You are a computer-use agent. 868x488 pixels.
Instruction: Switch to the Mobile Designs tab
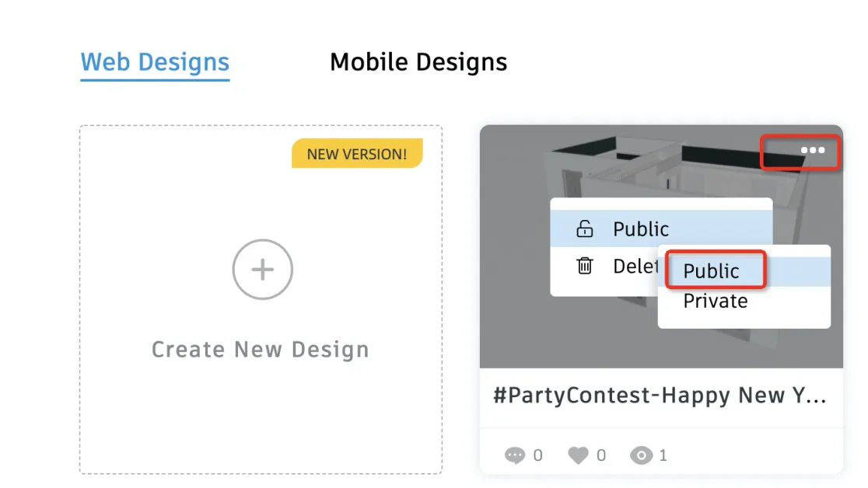[x=418, y=62]
